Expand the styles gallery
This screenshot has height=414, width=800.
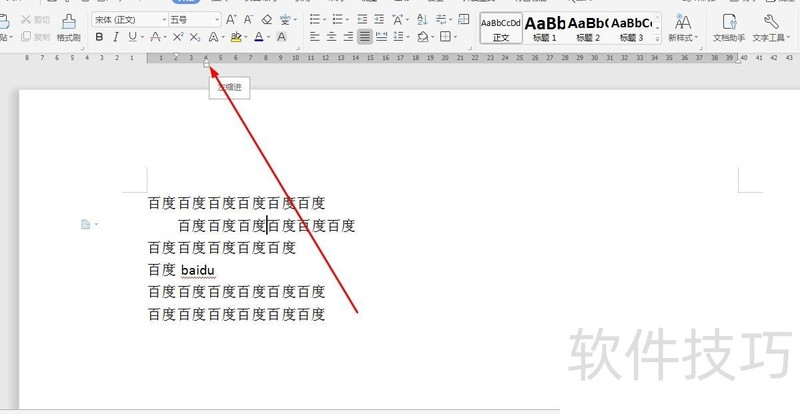[658, 39]
